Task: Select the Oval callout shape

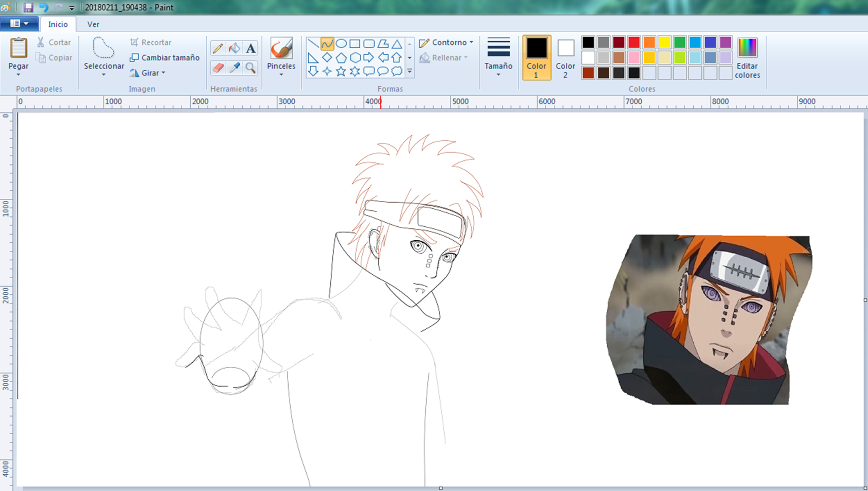Action: point(383,71)
